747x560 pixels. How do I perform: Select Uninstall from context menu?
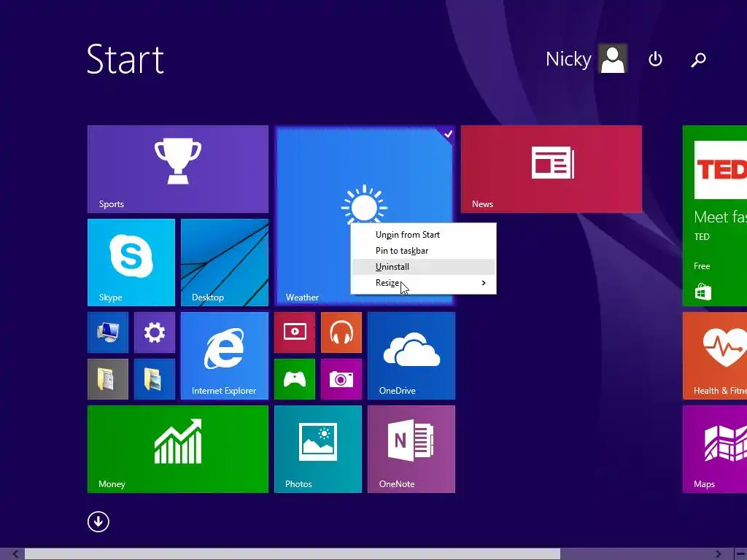(423, 267)
